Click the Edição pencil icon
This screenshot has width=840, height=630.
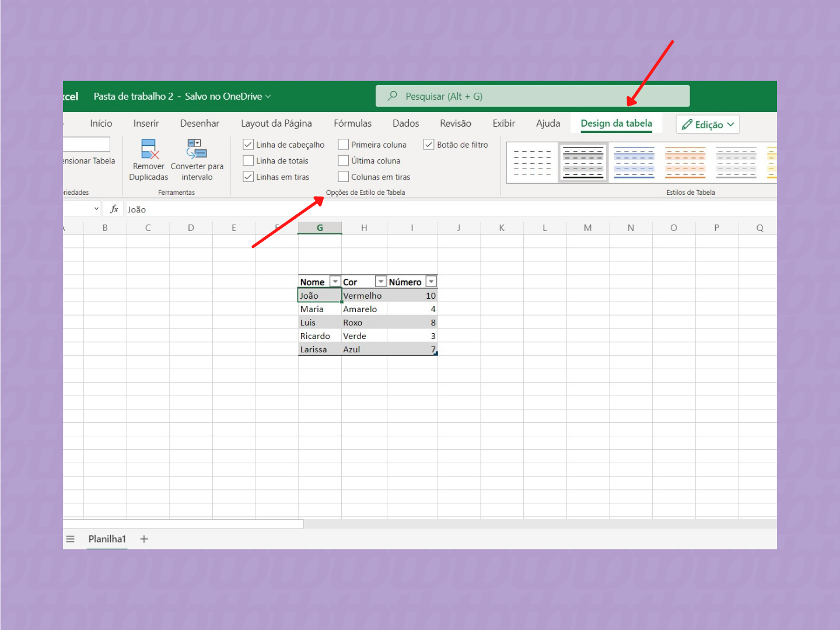click(687, 124)
